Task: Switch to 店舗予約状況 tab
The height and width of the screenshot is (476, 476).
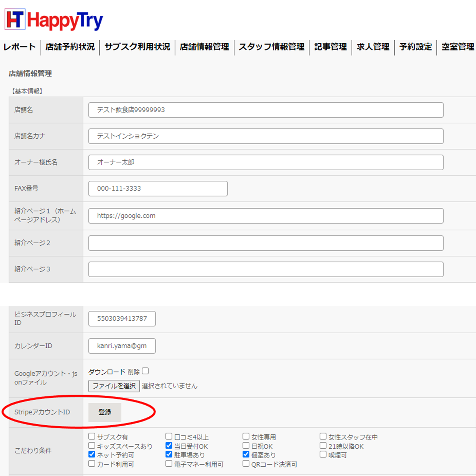Action: tap(70, 47)
